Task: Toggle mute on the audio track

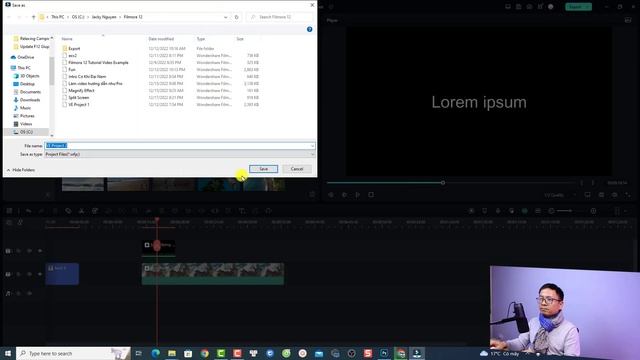Action: pyautogui.click(x=29, y=293)
